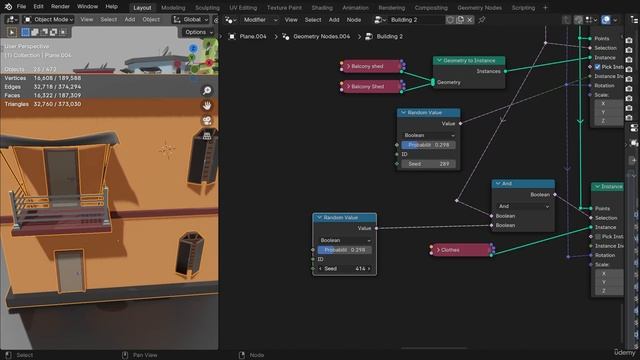Open the File menu
Screen dimensions: 640x360
(x=21, y=7)
